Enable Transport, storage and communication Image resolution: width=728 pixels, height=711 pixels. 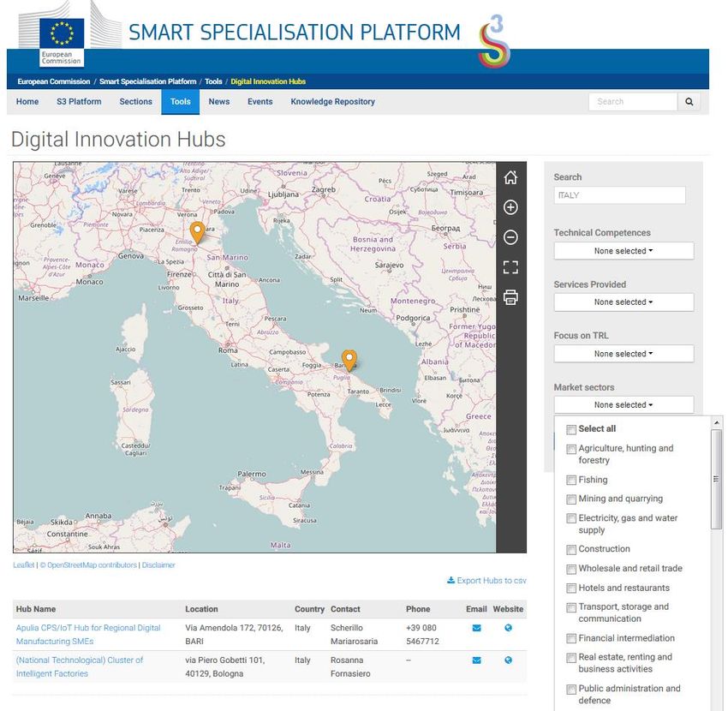click(571, 607)
